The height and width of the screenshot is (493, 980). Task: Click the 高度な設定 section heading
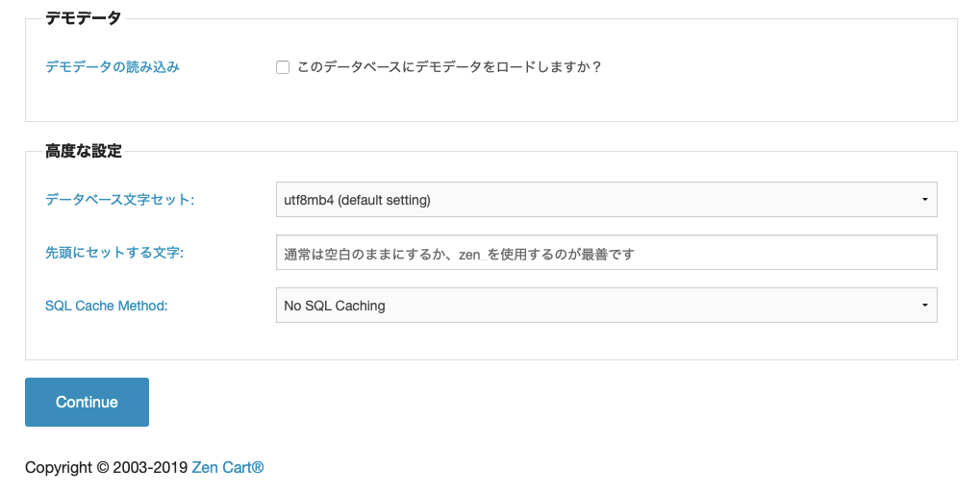[x=83, y=151]
